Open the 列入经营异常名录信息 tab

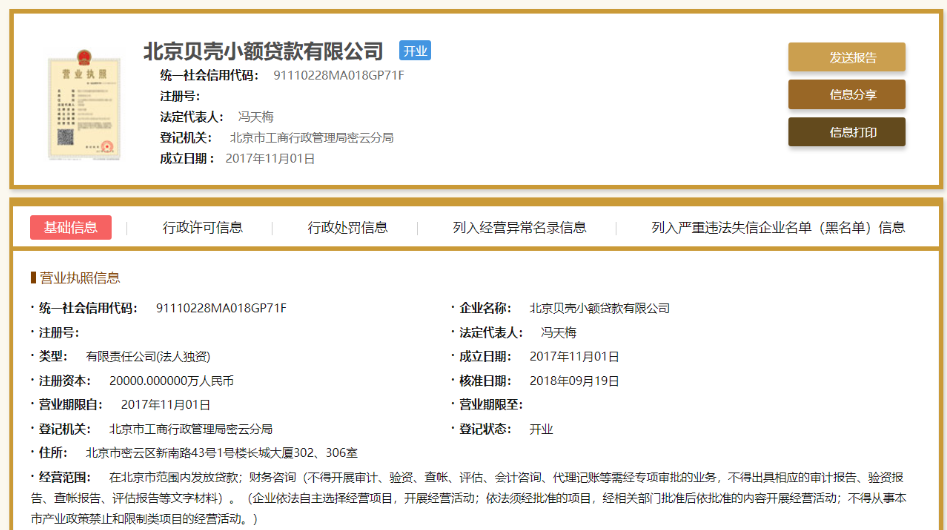pos(519,228)
